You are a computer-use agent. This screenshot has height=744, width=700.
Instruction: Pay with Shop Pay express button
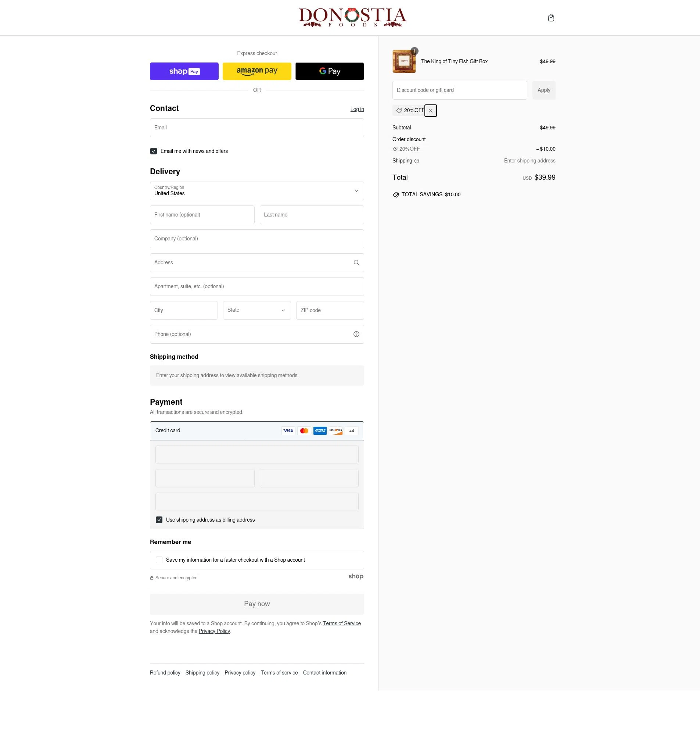click(184, 71)
